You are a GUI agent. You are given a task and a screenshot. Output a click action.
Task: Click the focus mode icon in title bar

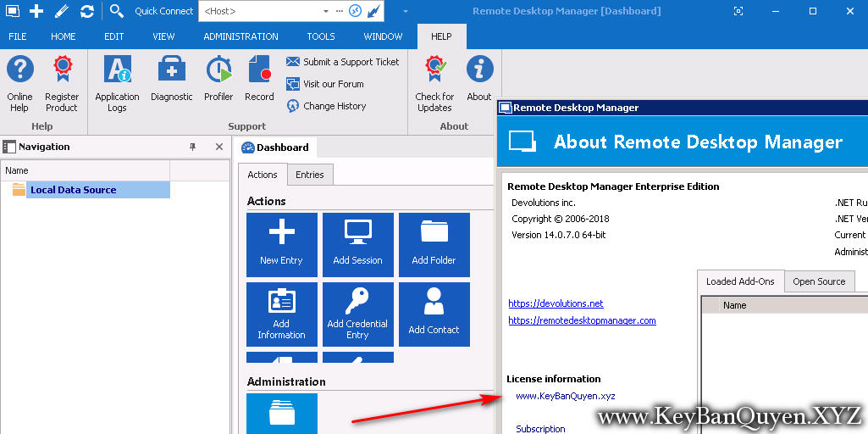click(738, 11)
